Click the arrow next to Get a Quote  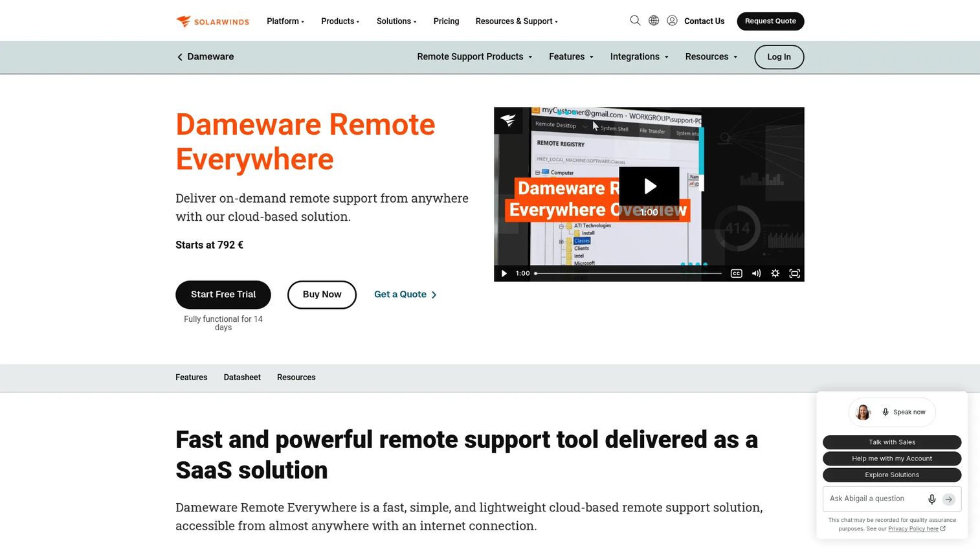pyautogui.click(x=434, y=295)
